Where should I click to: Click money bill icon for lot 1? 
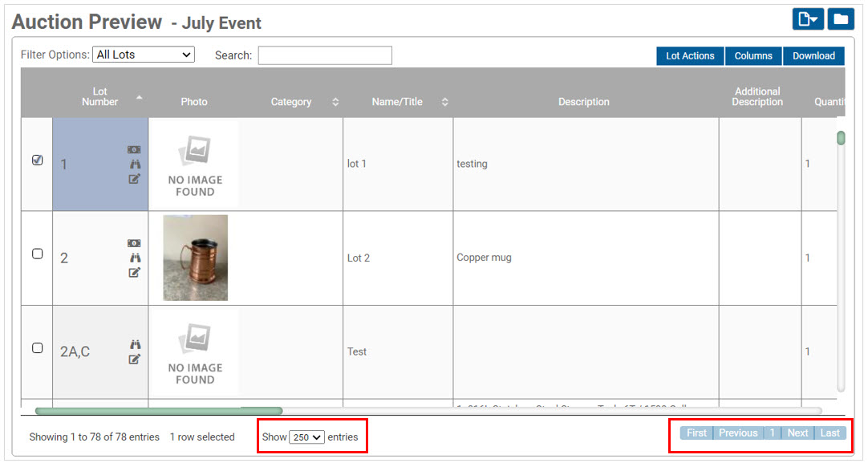134,149
